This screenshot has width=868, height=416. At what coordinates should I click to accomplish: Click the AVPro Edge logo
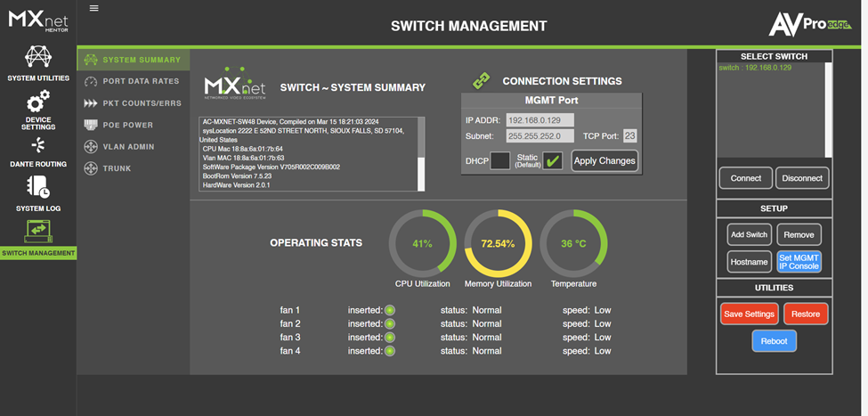coord(810,26)
